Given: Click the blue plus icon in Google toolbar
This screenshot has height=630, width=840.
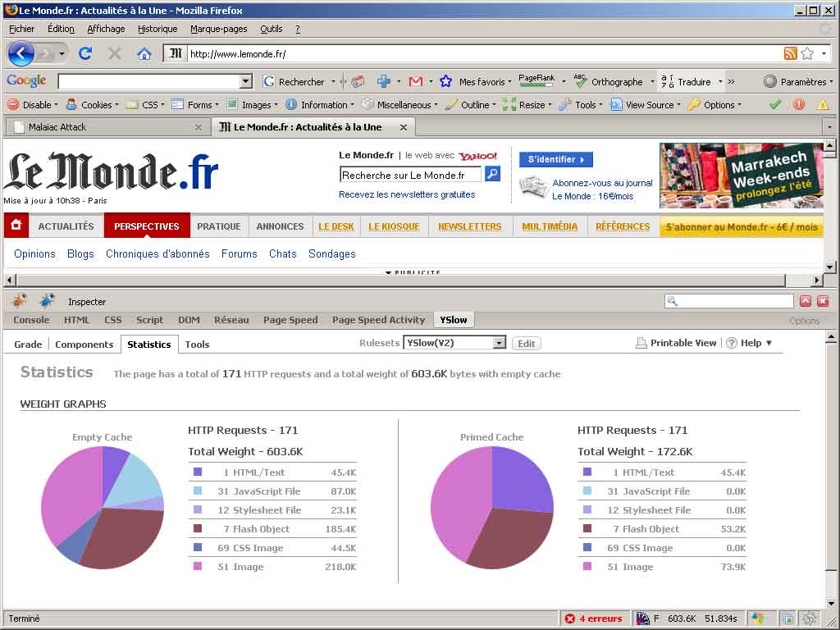Looking at the screenshot, I should click(384, 81).
